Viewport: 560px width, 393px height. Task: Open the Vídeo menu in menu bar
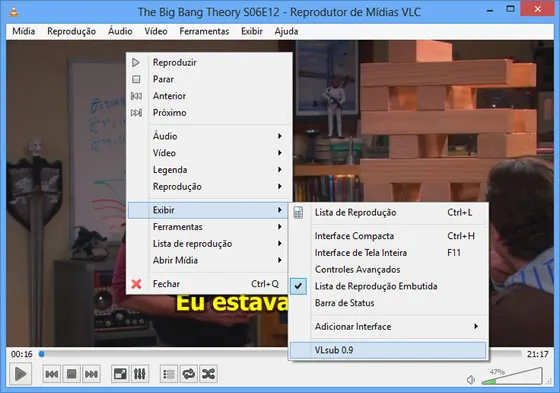coord(156,31)
